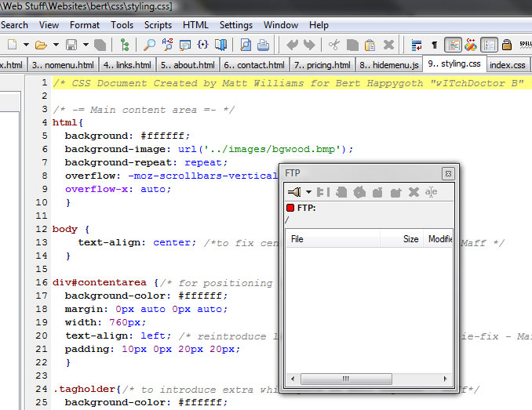This screenshot has width=532, height=410.
Task: Click the Cut scissors icon
Action: click(x=334, y=45)
